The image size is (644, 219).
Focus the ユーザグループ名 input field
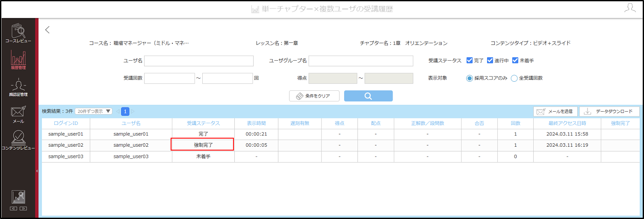361,61
